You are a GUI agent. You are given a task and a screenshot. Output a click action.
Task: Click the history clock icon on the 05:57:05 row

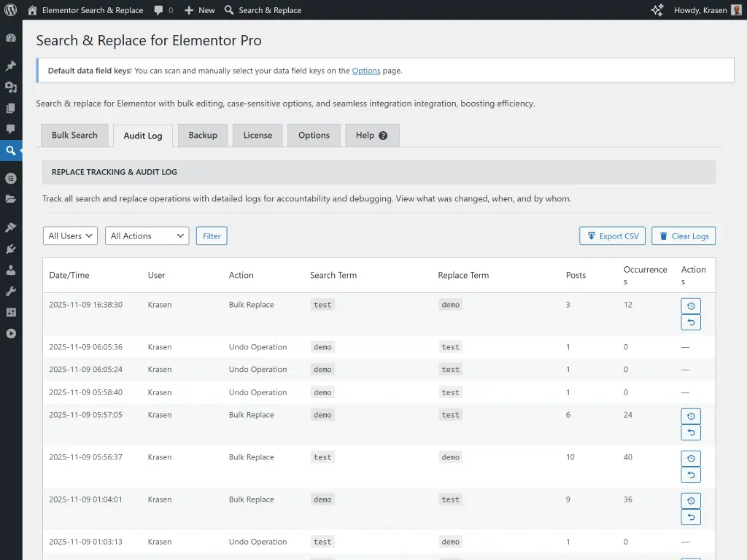(691, 416)
